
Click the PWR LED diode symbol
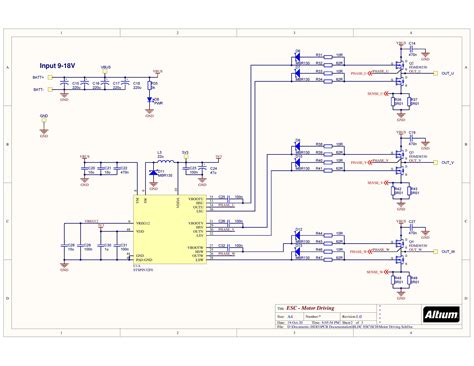click(x=150, y=100)
